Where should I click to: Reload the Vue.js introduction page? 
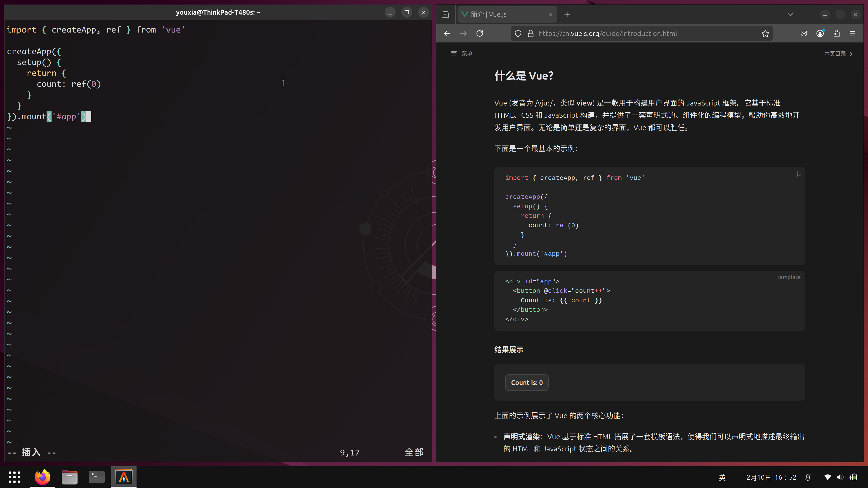point(480,33)
